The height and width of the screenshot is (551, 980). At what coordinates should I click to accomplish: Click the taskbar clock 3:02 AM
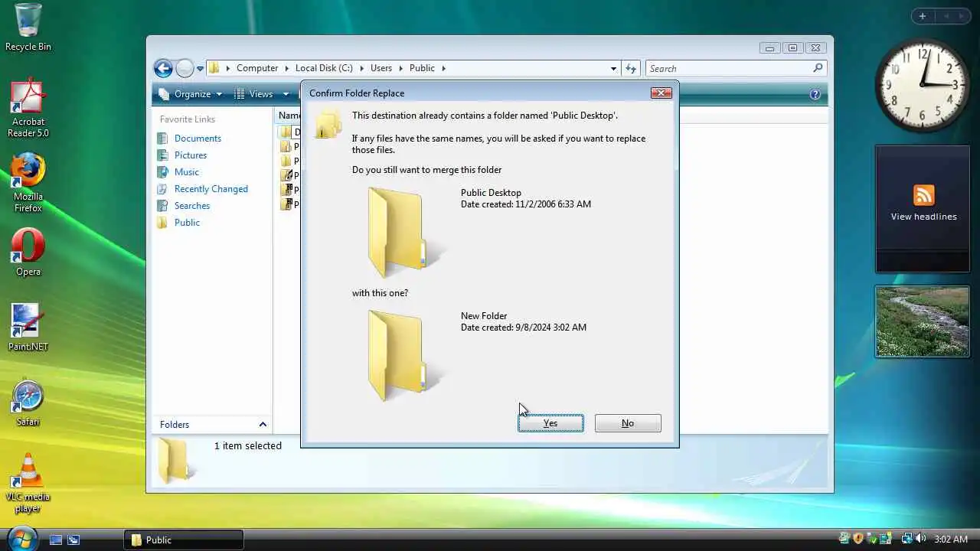tap(951, 540)
